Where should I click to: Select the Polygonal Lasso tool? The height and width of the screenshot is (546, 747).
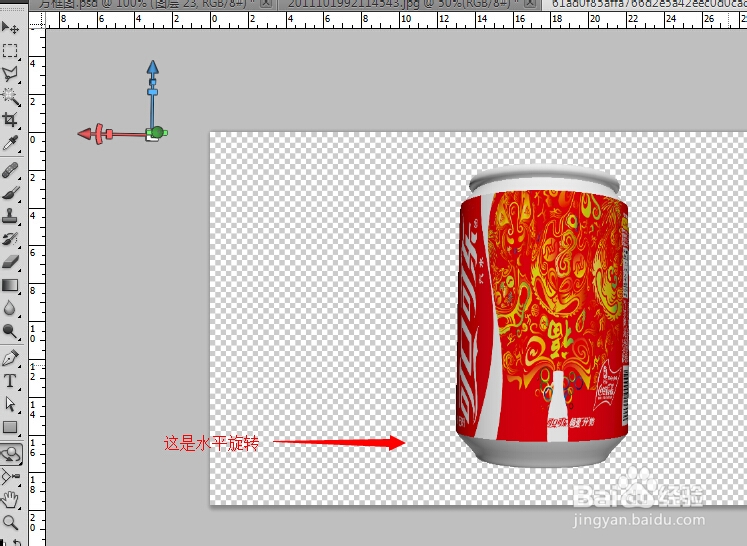(x=10, y=73)
